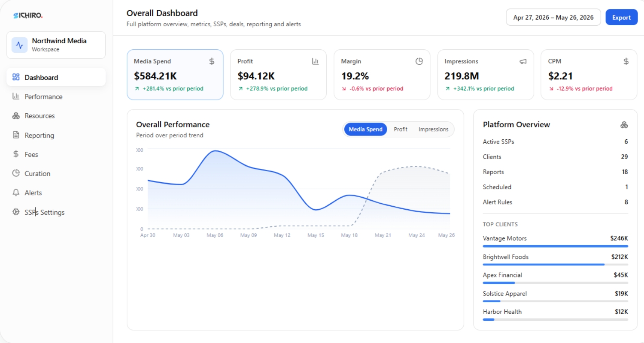Select the Impressions metric card

click(x=486, y=75)
